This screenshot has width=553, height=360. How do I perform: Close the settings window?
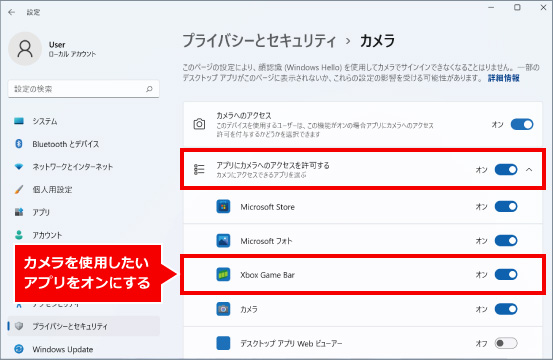[x=543, y=7]
